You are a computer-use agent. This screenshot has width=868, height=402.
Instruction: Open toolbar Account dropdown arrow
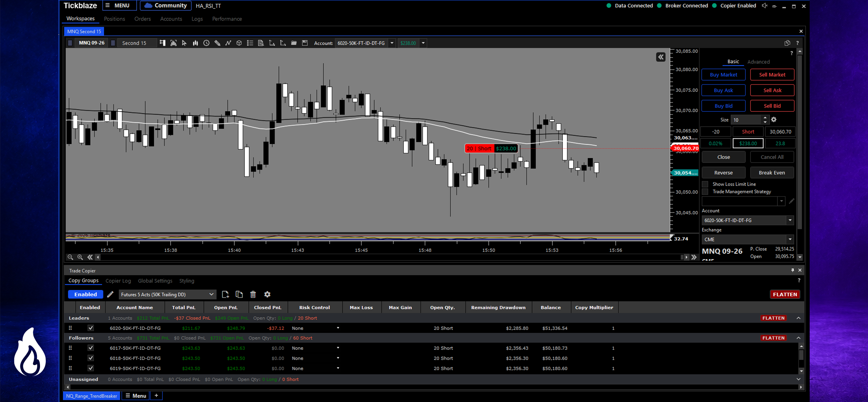coord(392,43)
